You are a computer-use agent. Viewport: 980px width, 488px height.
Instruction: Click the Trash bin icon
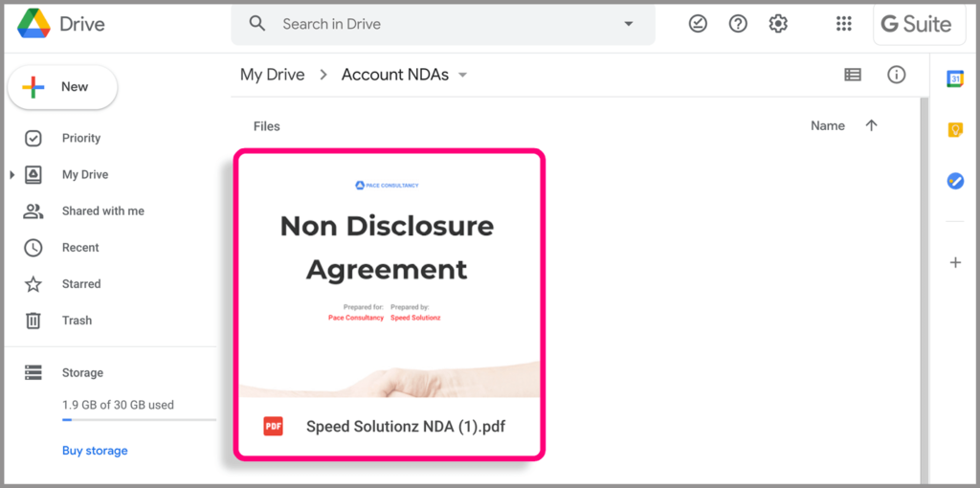pyautogui.click(x=33, y=321)
